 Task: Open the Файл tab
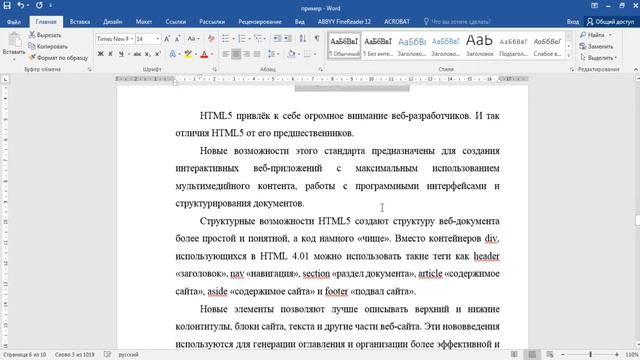click(14, 22)
